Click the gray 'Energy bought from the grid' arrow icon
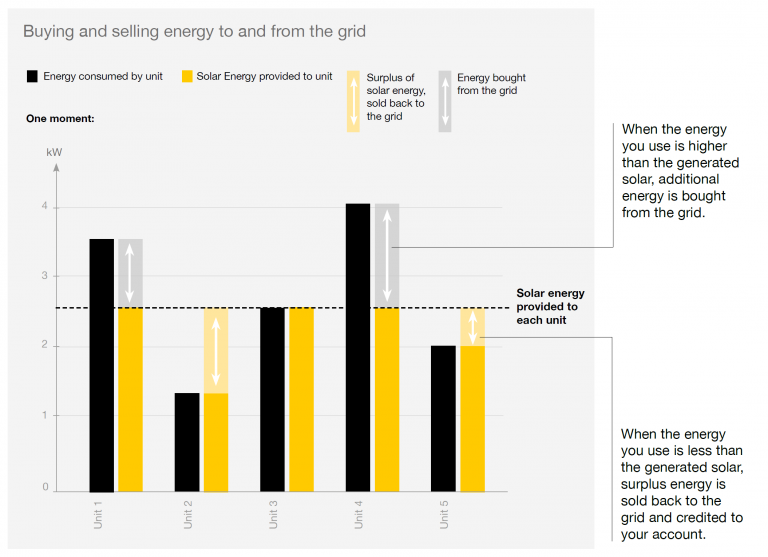This screenshot has width=768, height=557. click(445, 101)
